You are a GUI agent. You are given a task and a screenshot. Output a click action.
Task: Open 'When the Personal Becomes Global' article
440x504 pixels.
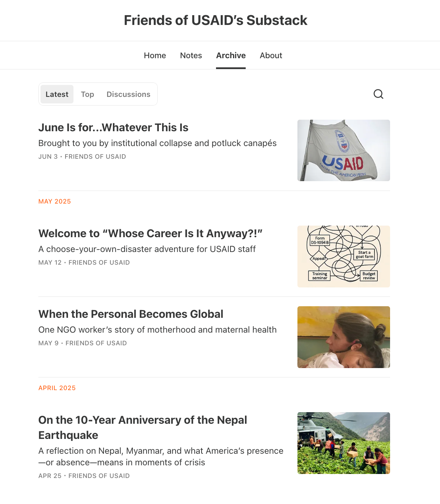(x=131, y=314)
